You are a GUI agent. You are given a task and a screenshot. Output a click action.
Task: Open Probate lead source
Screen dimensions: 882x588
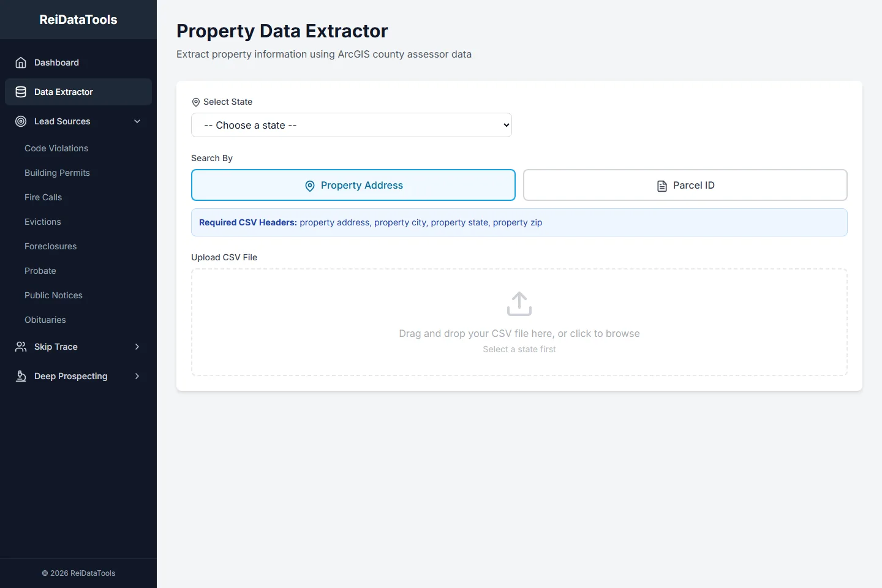click(x=40, y=271)
